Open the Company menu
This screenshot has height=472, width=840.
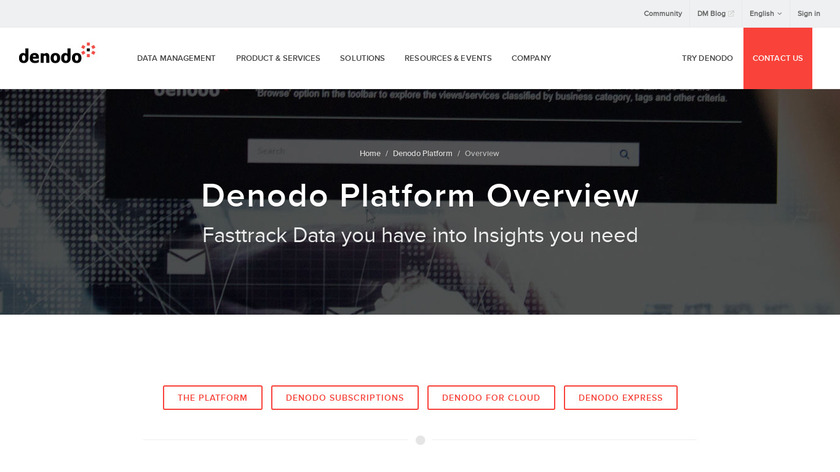(x=531, y=58)
